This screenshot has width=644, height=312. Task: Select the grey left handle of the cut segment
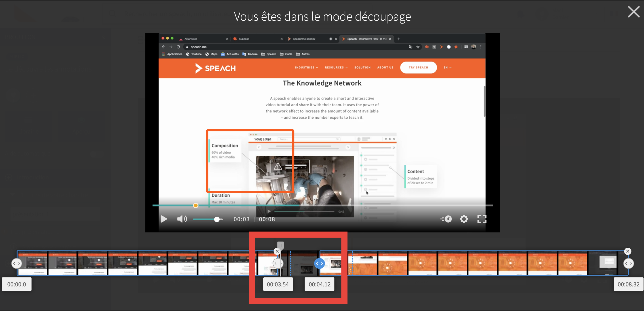pos(278,263)
